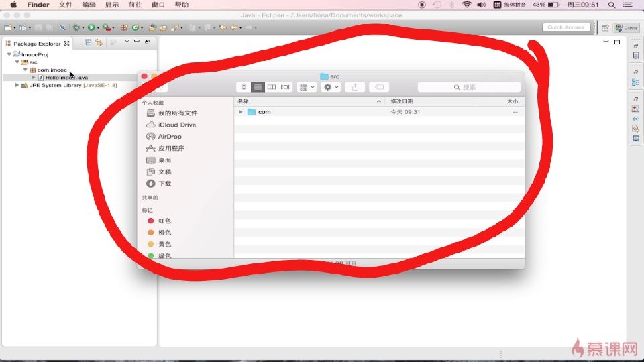644x362 pixels.
Task: Click the Finder share icon
Action: point(356,87)
